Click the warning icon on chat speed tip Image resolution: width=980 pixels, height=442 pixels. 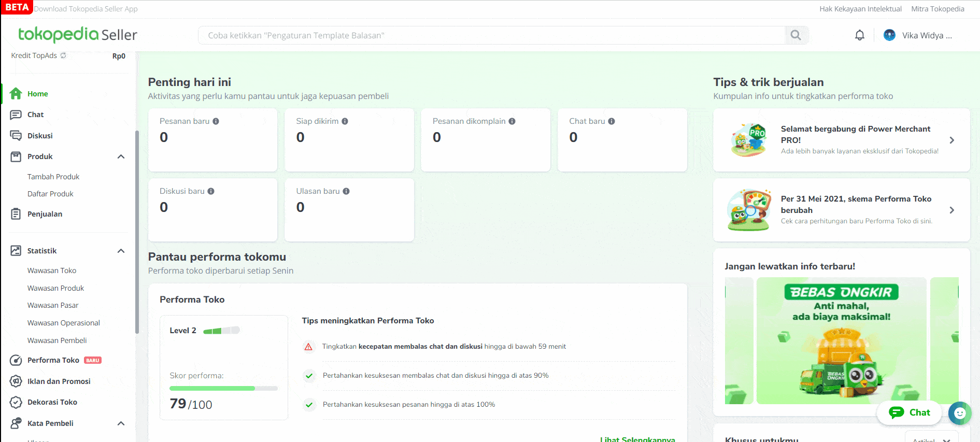pyautogui.click(x=308, y=347)
